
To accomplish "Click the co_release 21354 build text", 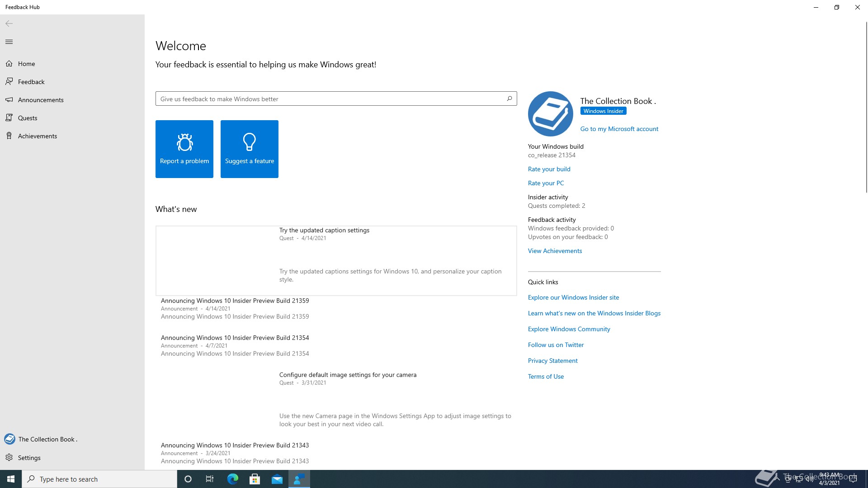I will (552, 155).
